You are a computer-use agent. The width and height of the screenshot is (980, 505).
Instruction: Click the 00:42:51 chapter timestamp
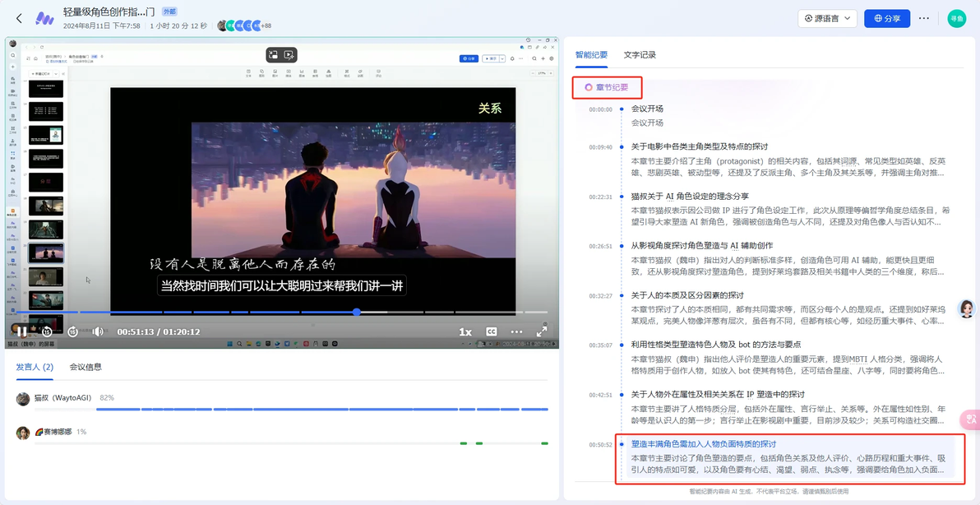[601, 395]
